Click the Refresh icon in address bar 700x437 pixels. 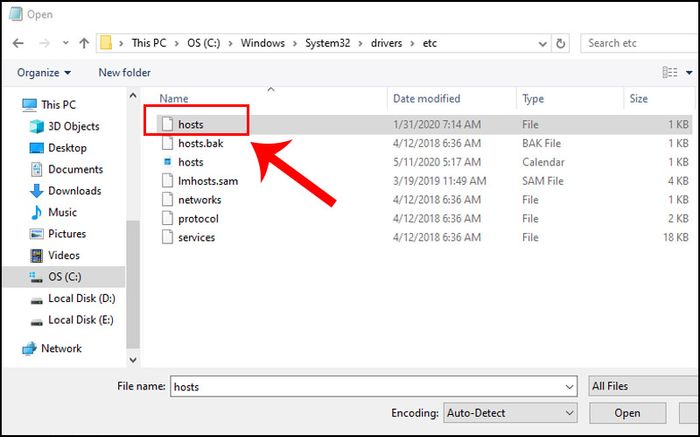561,44
